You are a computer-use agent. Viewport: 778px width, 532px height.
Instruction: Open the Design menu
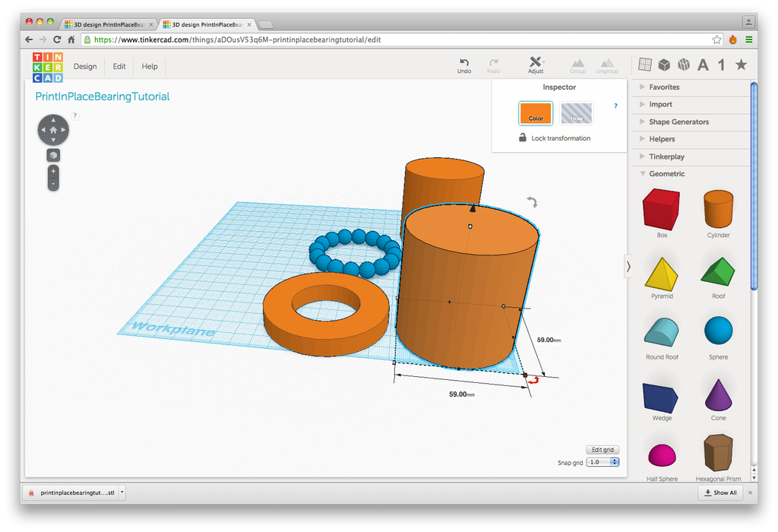click(85, 67)
